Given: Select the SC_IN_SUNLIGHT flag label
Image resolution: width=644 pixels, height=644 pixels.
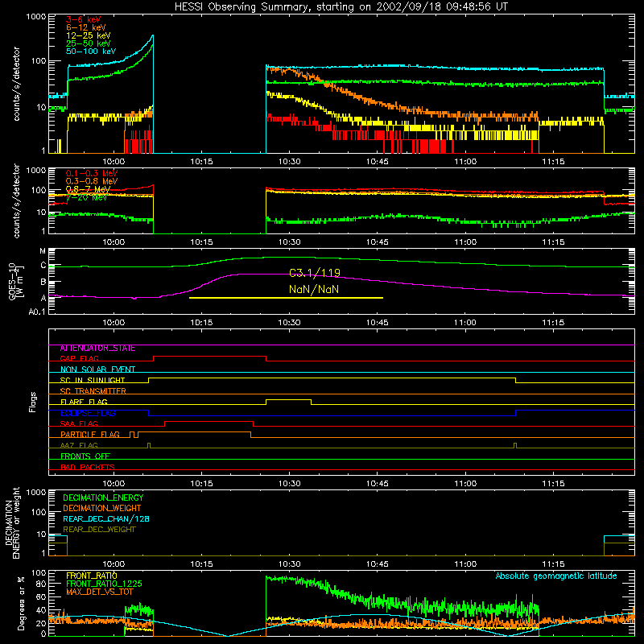Looking at the screenshot, I should point(93,380).
